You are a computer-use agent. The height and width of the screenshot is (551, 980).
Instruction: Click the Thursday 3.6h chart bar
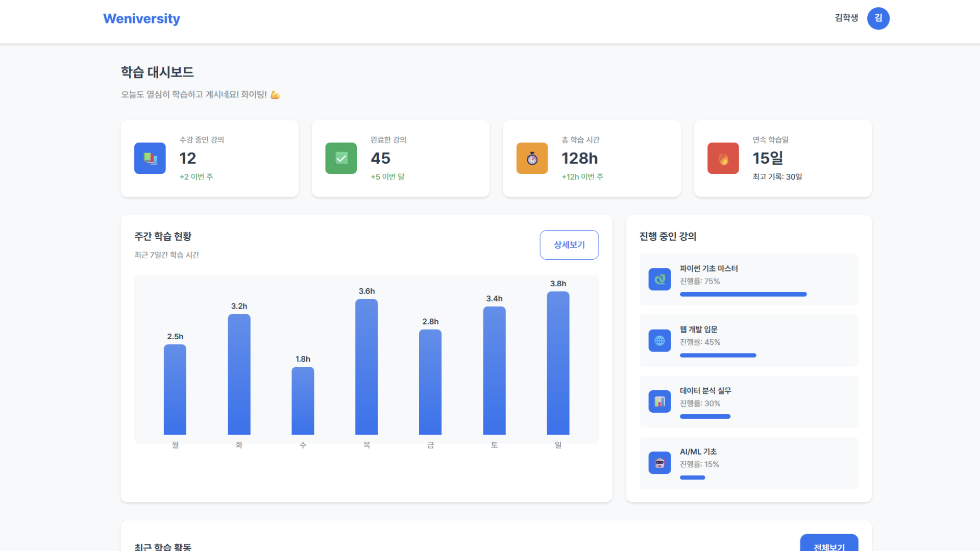(x=366, y=367)
